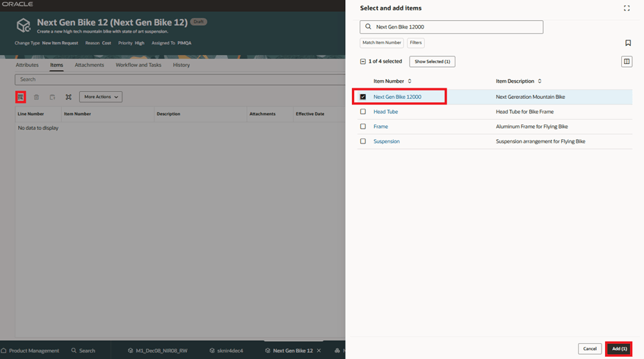Click the Items tab Search field
Viewport: 644px width, 359px height.
[180, 79]
